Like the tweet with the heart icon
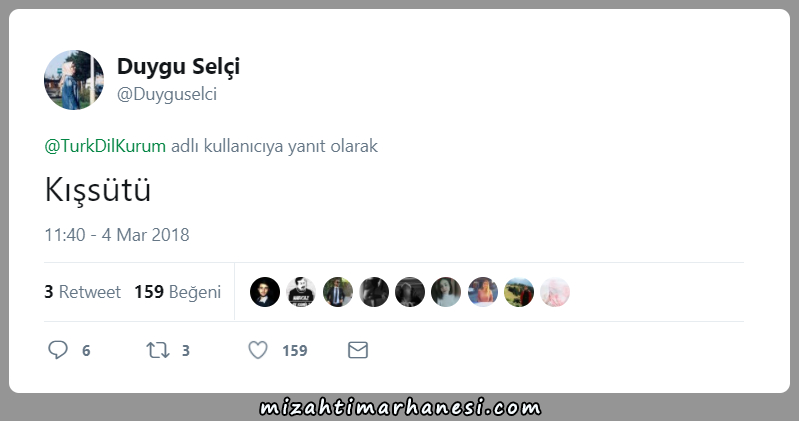 click(x=258, y=350)
